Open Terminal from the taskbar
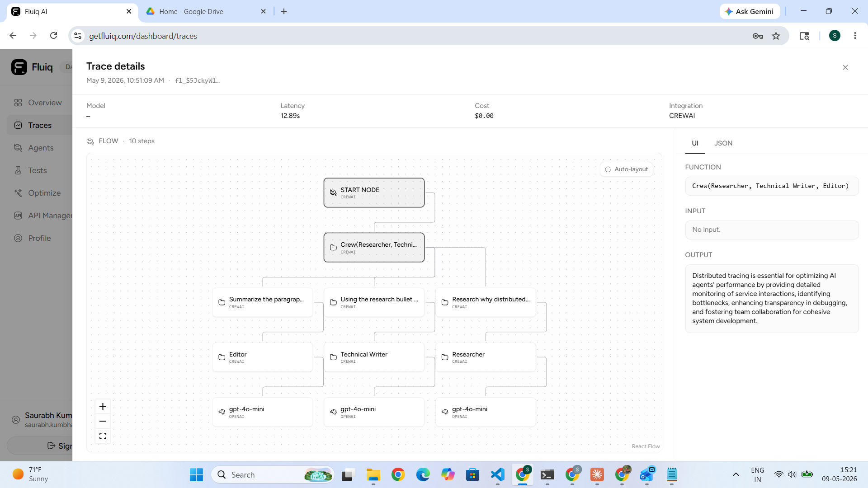868x488 pixels. pos(547,474)
